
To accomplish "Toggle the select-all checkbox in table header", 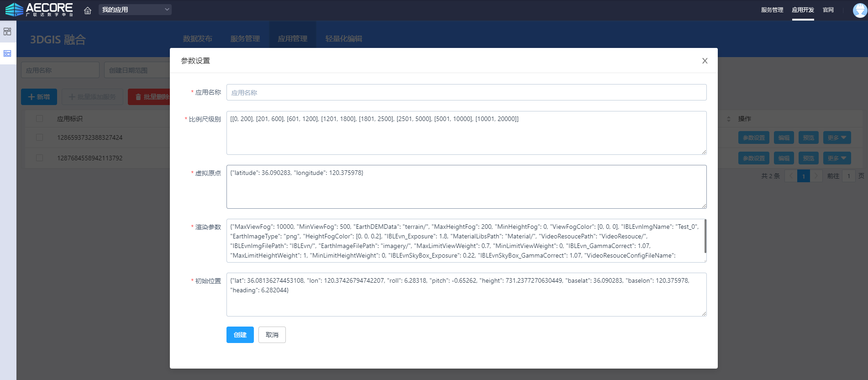I will (x=40, y=119).
